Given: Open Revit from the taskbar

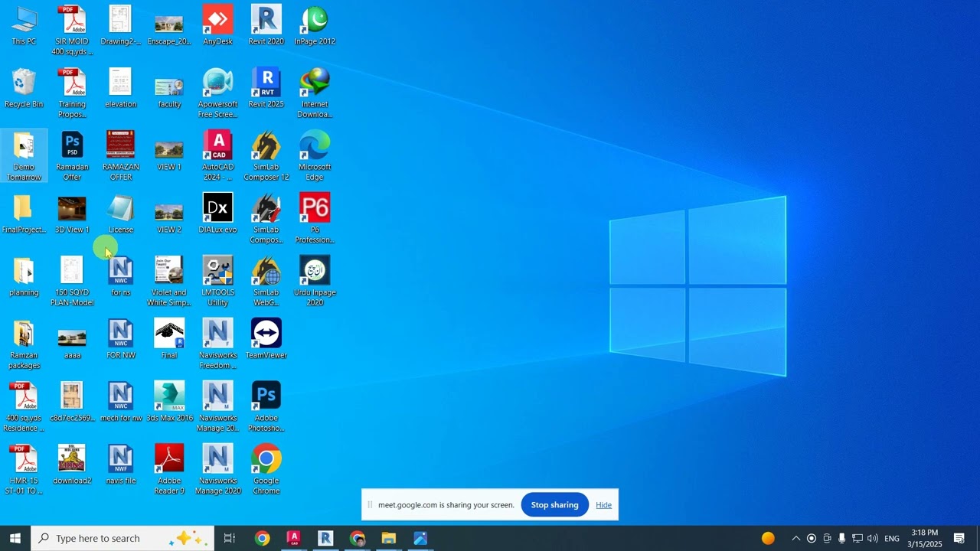Looking at the screenshot, I should click(x=325, y=538).
